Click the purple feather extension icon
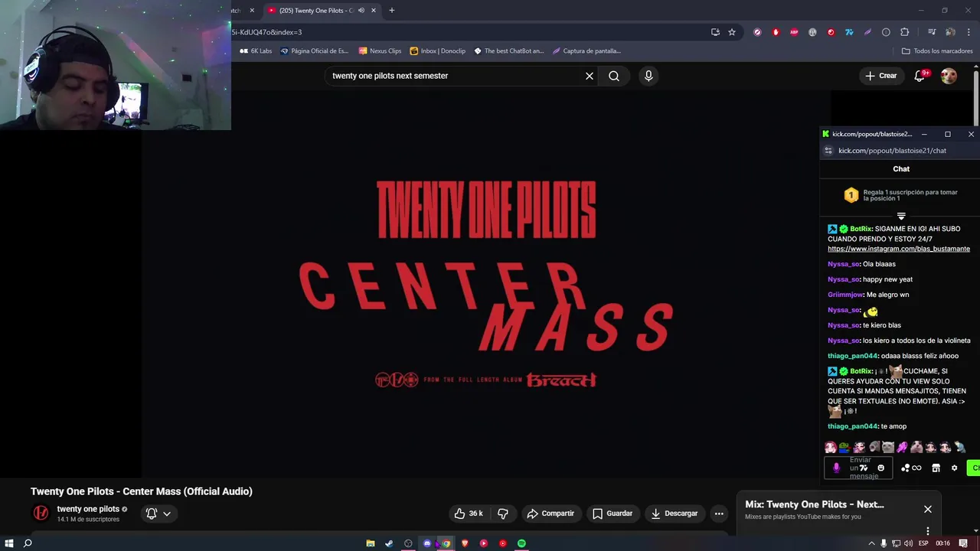 pos(867,32)
